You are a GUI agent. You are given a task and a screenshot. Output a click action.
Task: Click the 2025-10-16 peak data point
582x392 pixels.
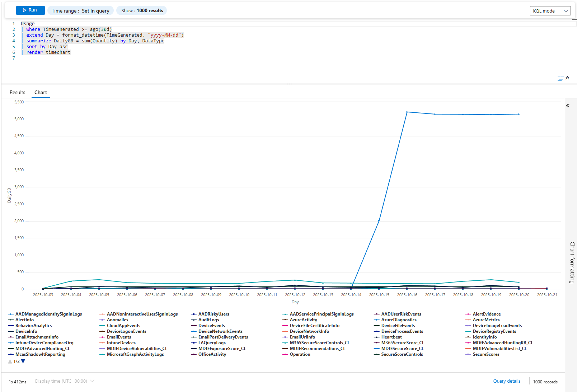tap(407, 112)
